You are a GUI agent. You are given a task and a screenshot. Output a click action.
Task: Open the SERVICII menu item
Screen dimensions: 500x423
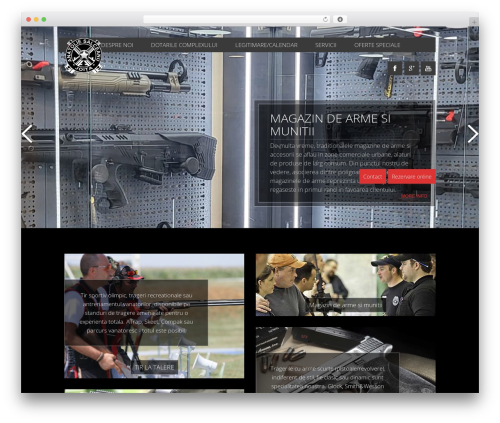pos(326,45)
